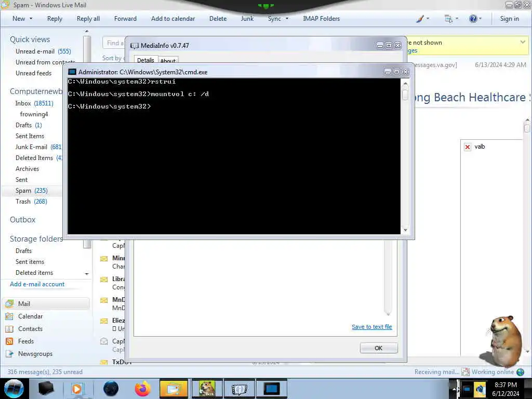Sign in to Windows Live

coord(509,19)
